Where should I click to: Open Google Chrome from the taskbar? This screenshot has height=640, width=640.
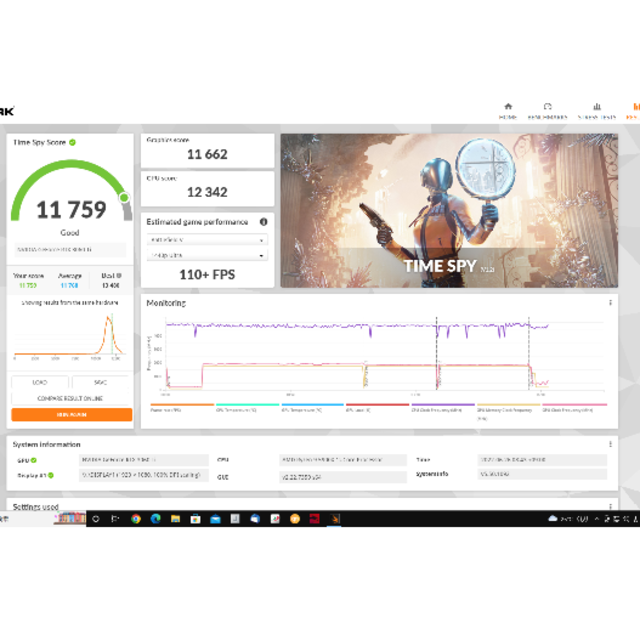(x=136, y=519)
